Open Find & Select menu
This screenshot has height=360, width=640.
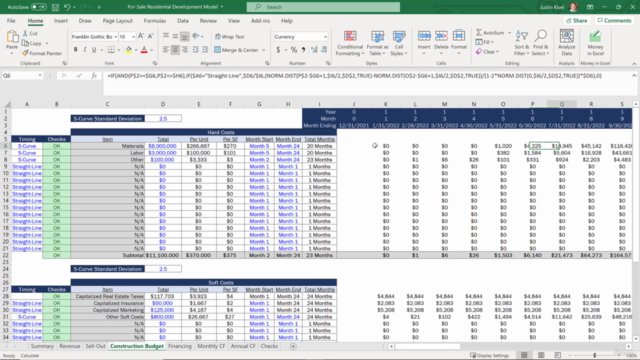[x=540, y=43]
